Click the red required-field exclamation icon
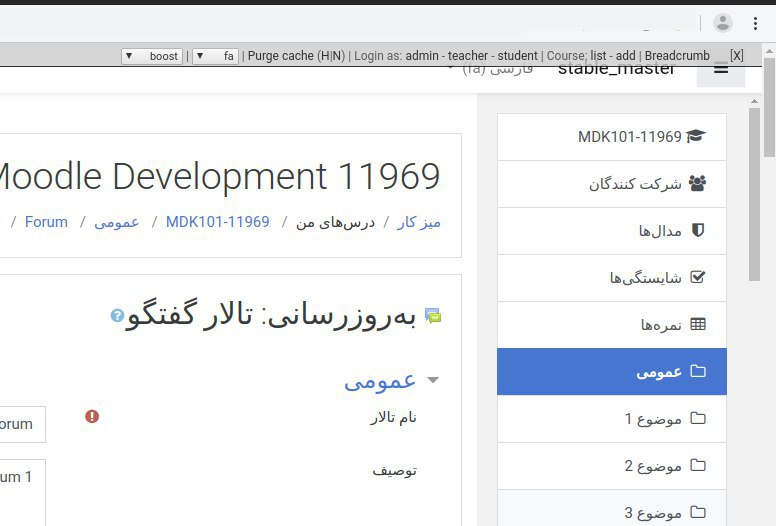776x526 pixels. pyautogui.click(x=92, y=416)
